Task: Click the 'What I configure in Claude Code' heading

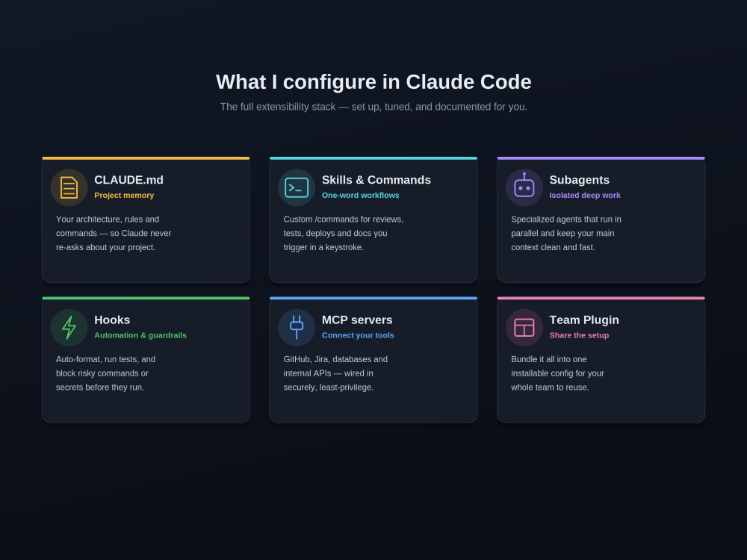Action: (373, 82)
